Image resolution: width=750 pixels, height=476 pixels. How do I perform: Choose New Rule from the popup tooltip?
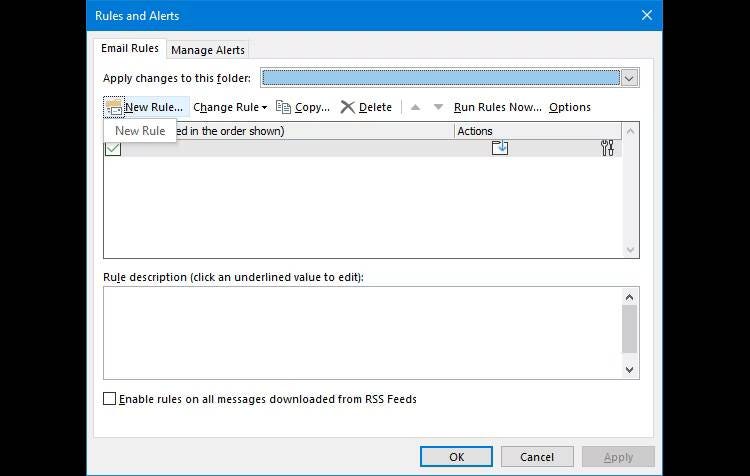click(x=140, y=131)
